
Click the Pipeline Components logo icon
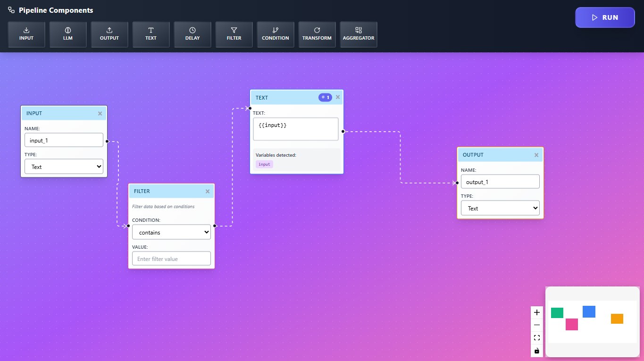(11, 10)
